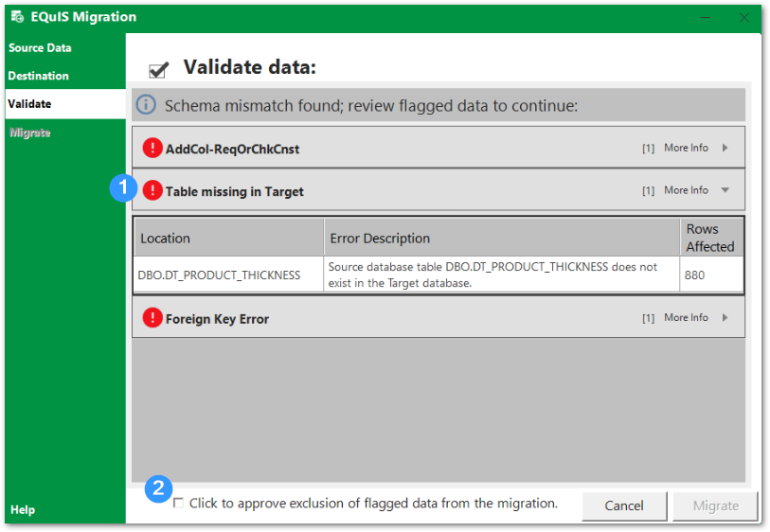Collapse Table missing in Target details arrow
This screenshot has height=532, width=770.
(725, 190)
